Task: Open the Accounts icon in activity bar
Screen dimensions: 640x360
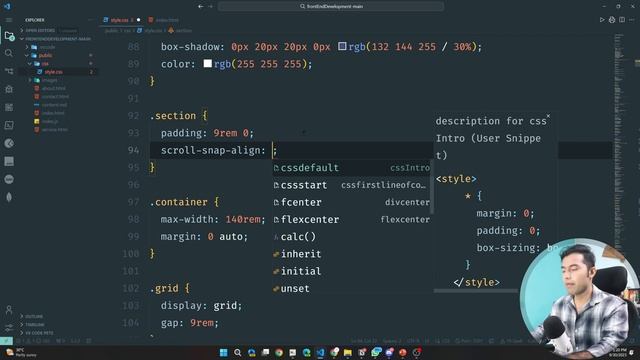Action: pos(9,310)
